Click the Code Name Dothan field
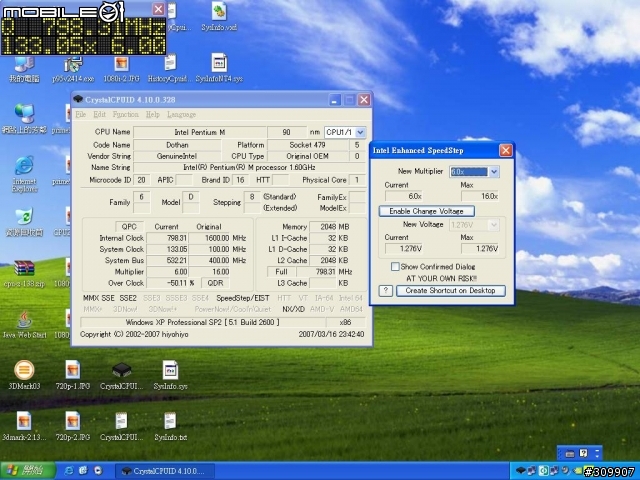This screenshot has width=640, height=480. tap(177, 145)
